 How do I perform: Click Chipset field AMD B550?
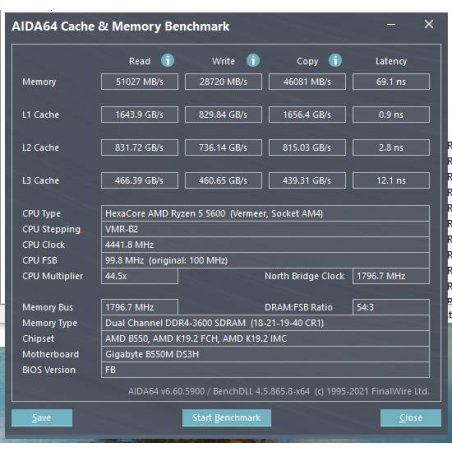tap(265, 339)
